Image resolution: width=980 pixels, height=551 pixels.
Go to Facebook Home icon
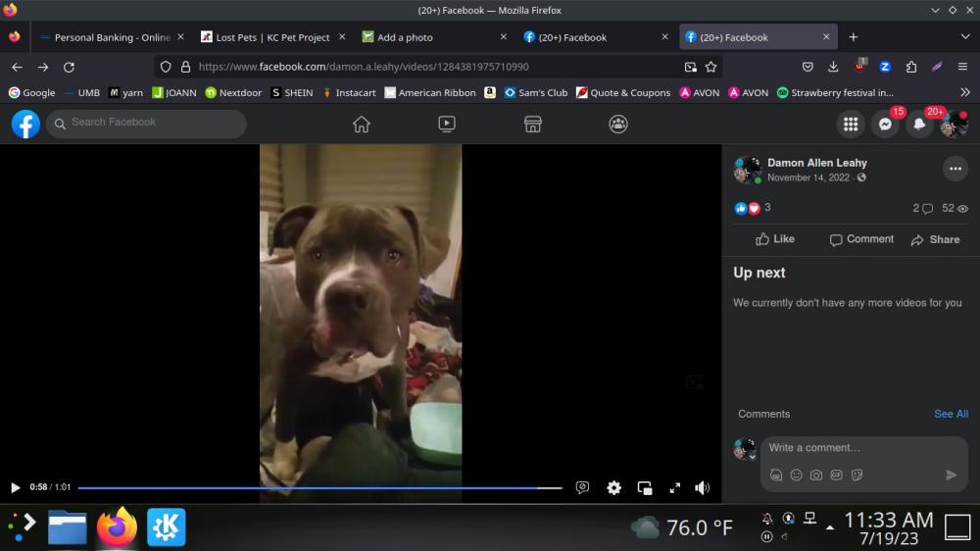[x=362, y=125]
